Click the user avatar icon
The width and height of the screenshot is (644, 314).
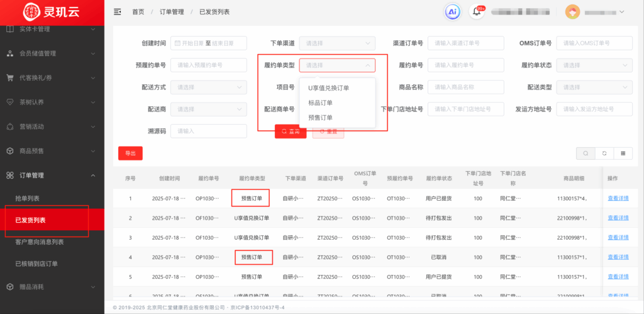(572, 12)
